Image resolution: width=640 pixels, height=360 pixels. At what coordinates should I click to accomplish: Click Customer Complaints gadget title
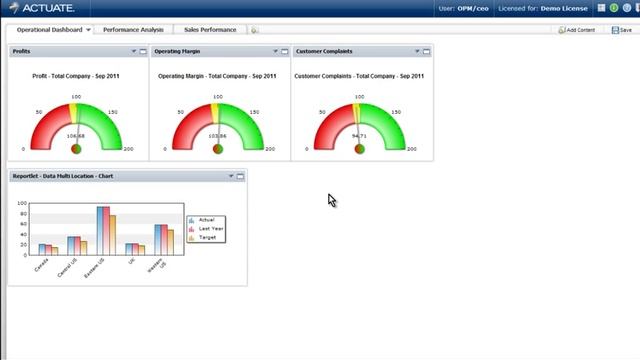click(x=324, y=51)
